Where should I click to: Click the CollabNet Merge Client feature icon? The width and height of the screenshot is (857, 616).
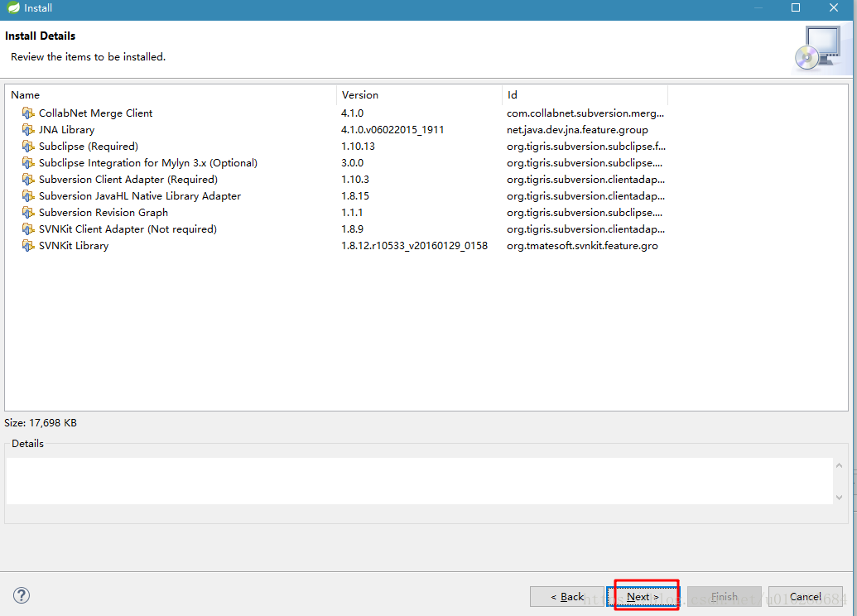pos(28,113)
